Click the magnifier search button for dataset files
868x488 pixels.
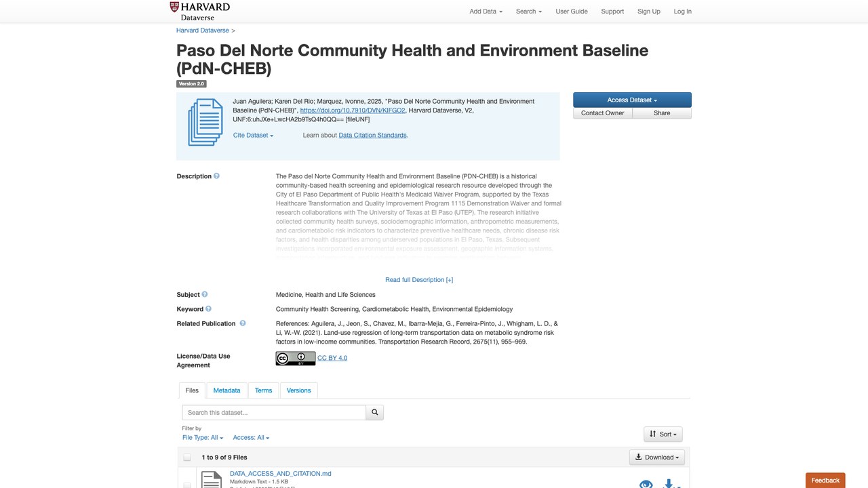[x=375, y=412]
